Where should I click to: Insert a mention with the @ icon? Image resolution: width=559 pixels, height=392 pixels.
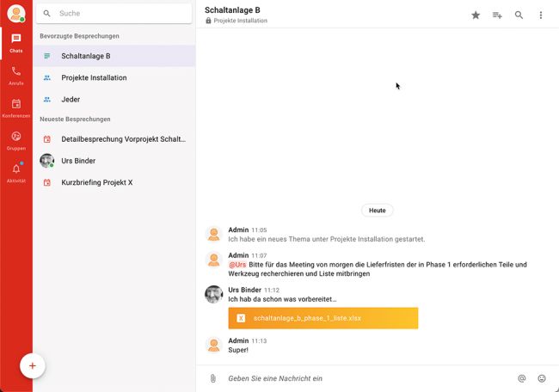click(521, 378)
